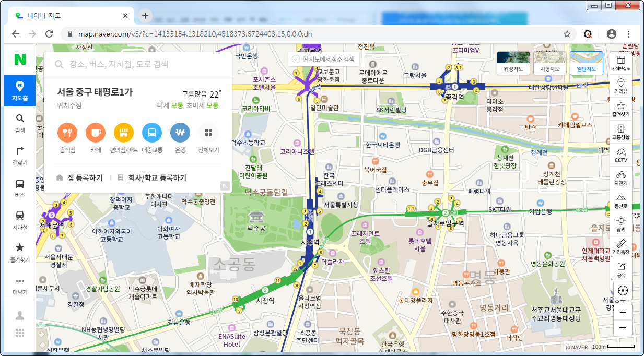Viewport: 644px width, 356px height.
Task: Bookmark this page with the star icon
Action: [x=567, y=34]
